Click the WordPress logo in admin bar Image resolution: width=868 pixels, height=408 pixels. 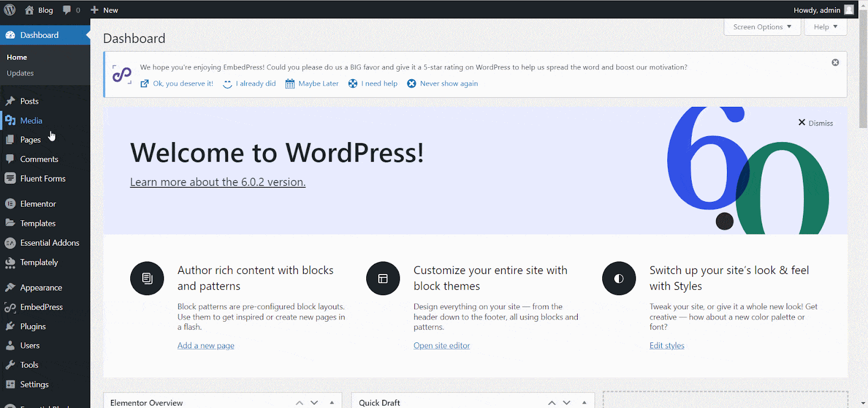tap(10, 10)
